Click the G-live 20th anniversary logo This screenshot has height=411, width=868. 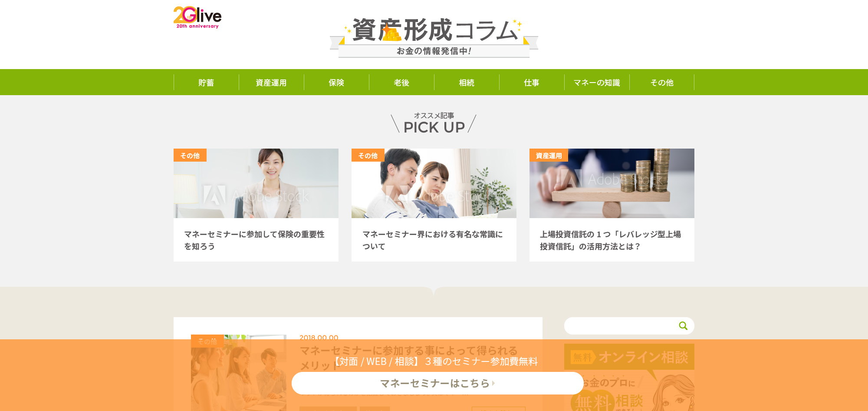197,17
